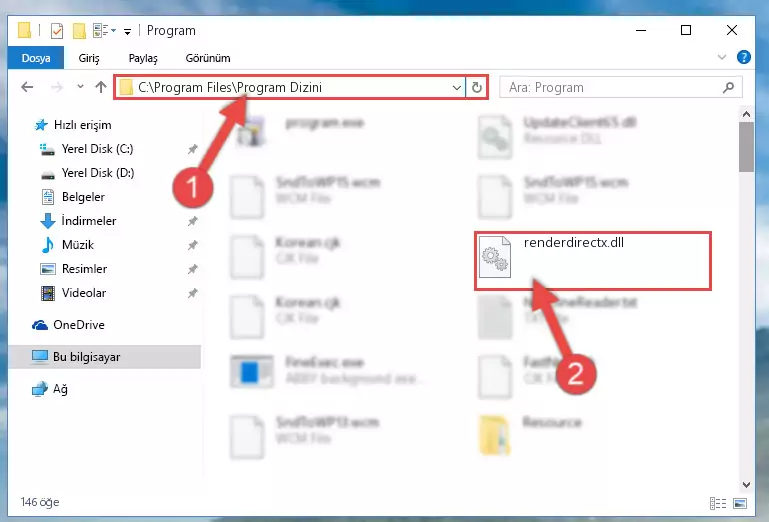
Task: Unpin İndirmeler using its pin icon
Action: (x=192, y=221)
